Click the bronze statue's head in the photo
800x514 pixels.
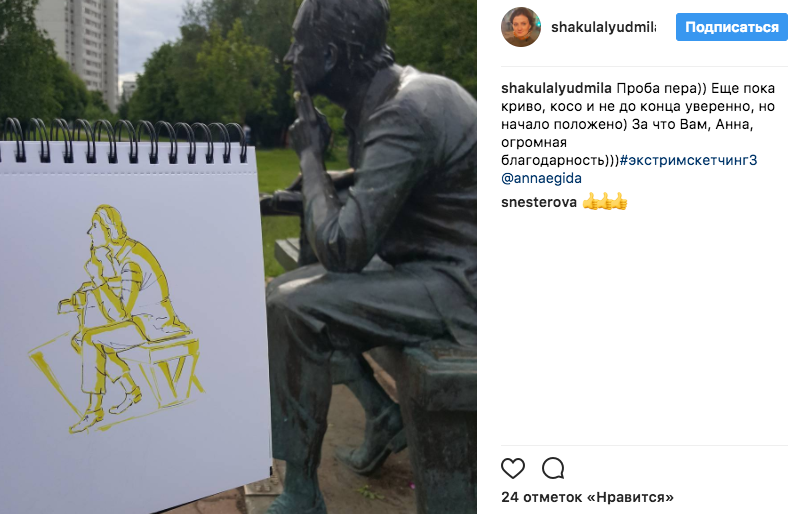pos(337,43)
